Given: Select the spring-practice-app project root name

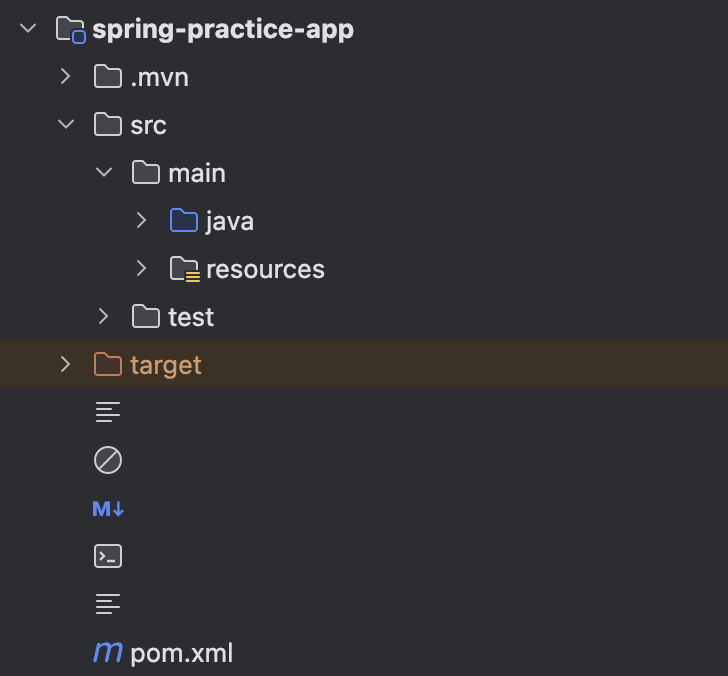Looking at the screenshot, I should pos(222,30).
